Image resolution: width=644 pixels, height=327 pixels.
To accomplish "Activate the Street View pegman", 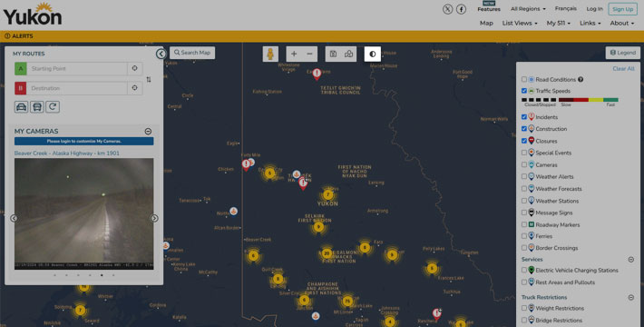I will click(x=270, y=54).
